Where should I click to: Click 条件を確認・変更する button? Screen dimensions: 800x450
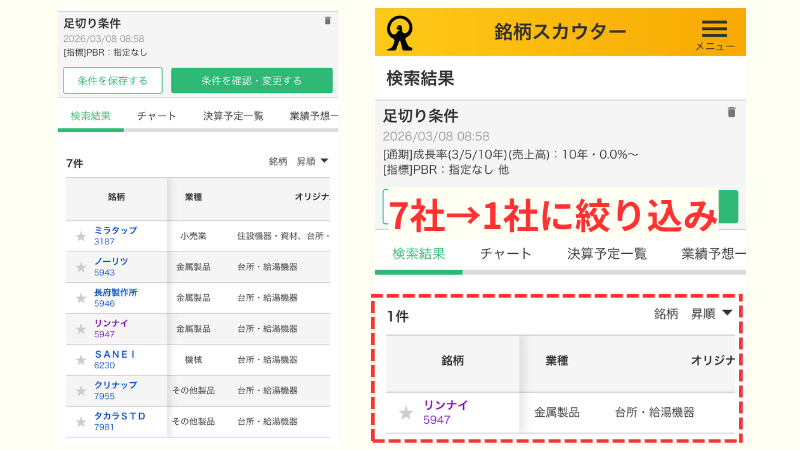pos(252,81)
